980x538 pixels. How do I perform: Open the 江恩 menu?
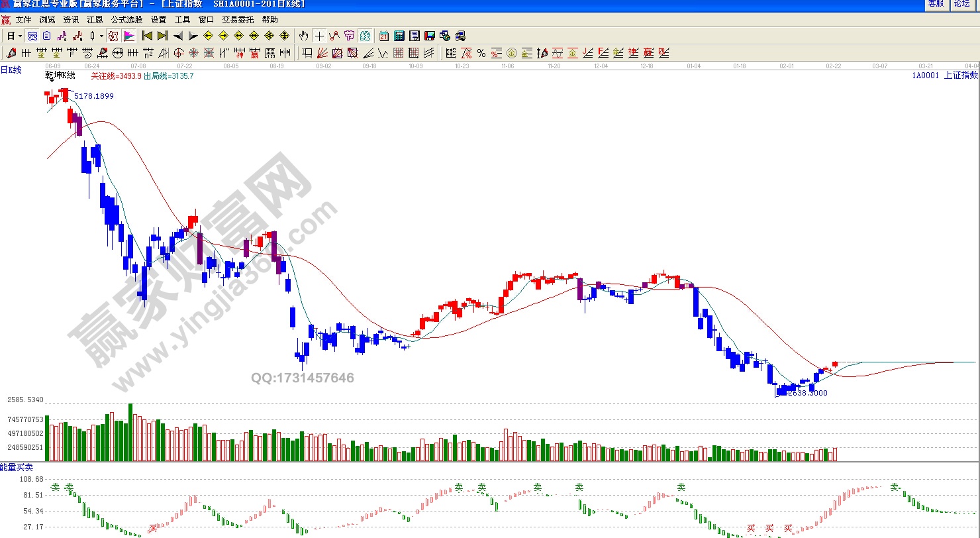[x=95, y=20]
